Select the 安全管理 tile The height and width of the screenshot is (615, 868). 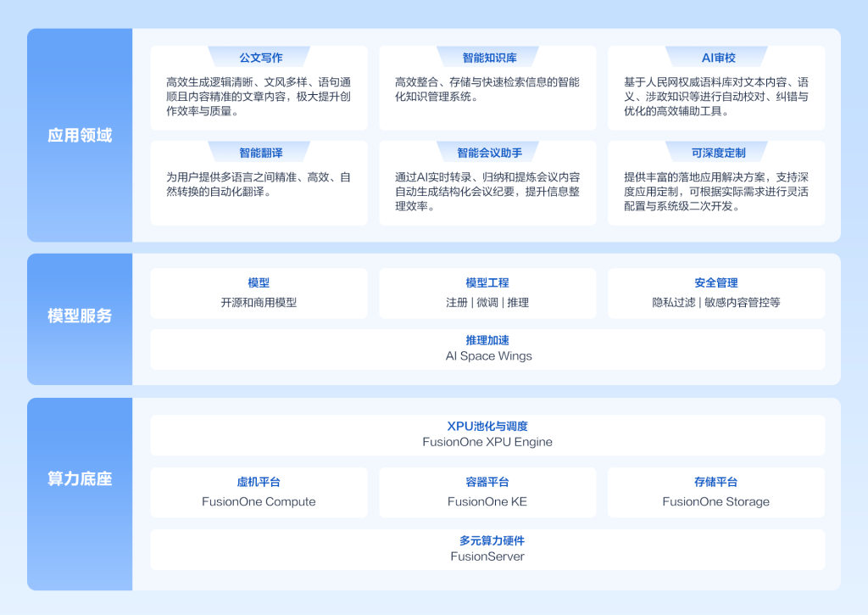(x=715, y=294)
